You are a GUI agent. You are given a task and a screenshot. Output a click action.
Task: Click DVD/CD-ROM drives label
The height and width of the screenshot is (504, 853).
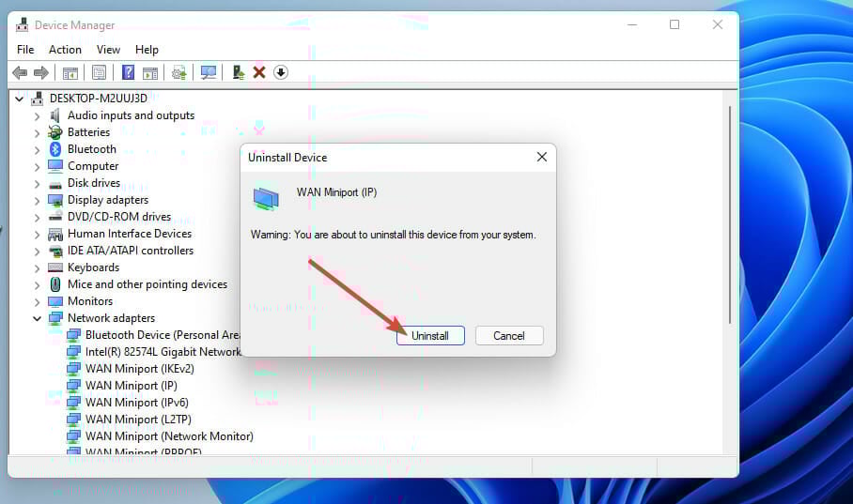[x=119, y=217]
